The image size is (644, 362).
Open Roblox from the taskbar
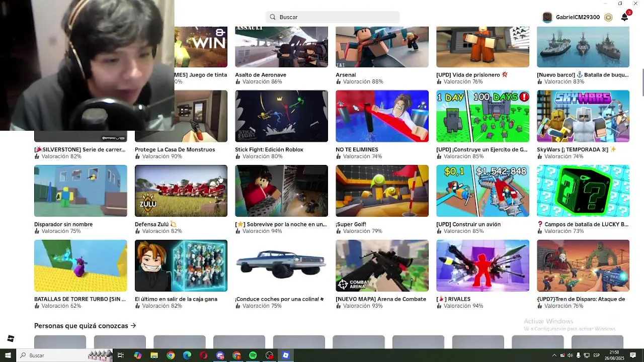286,355
